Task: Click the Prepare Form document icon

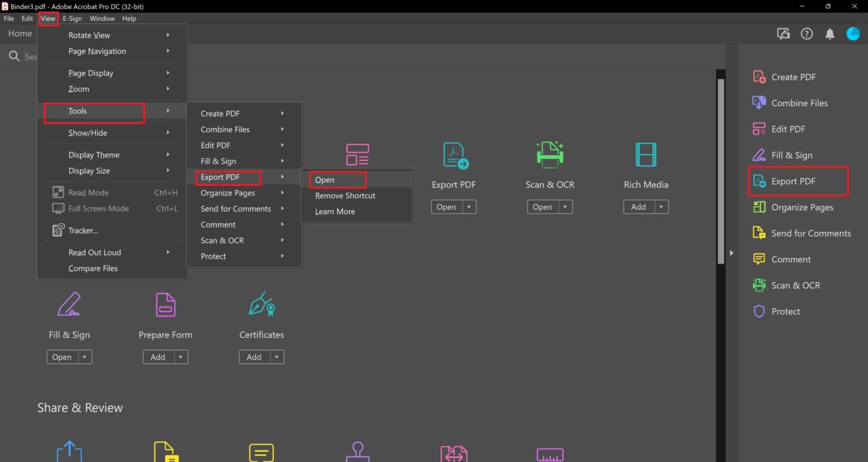Action: pos(165,305)
